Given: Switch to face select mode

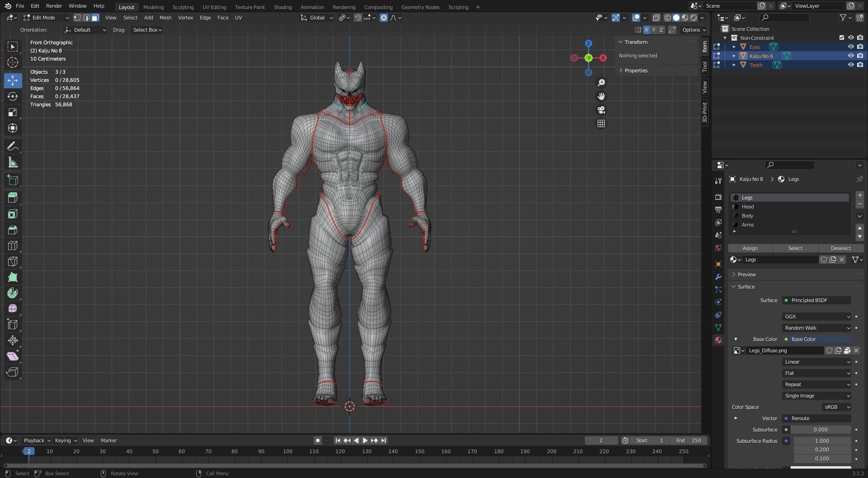Looking at the screenshot, I should (x=95, y=18).
